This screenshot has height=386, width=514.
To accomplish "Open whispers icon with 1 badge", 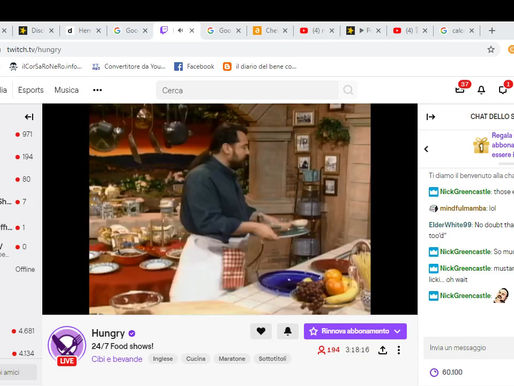I will pyautogui.click(x=503, y=89).
